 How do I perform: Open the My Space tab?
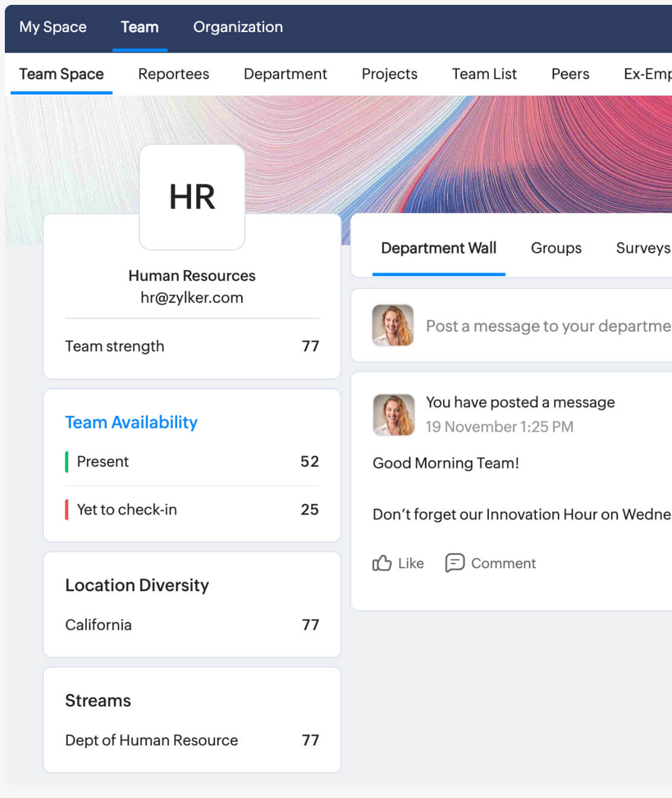point(53,27)
